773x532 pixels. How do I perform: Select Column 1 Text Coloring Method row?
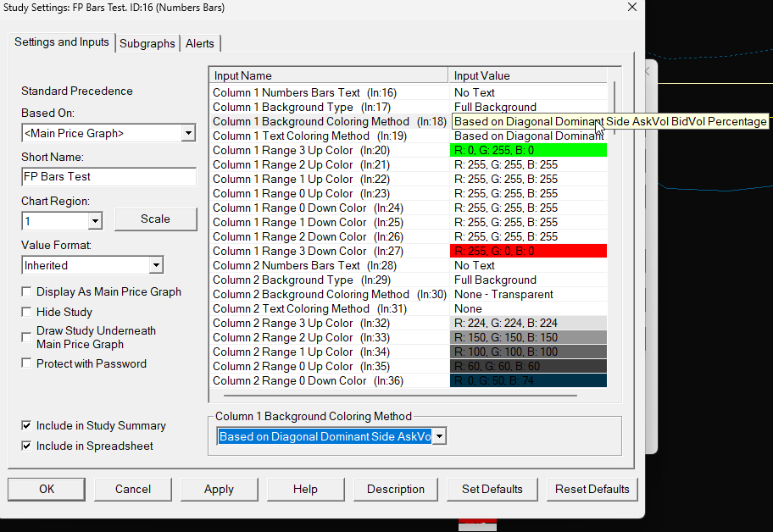tap(409, 136)
